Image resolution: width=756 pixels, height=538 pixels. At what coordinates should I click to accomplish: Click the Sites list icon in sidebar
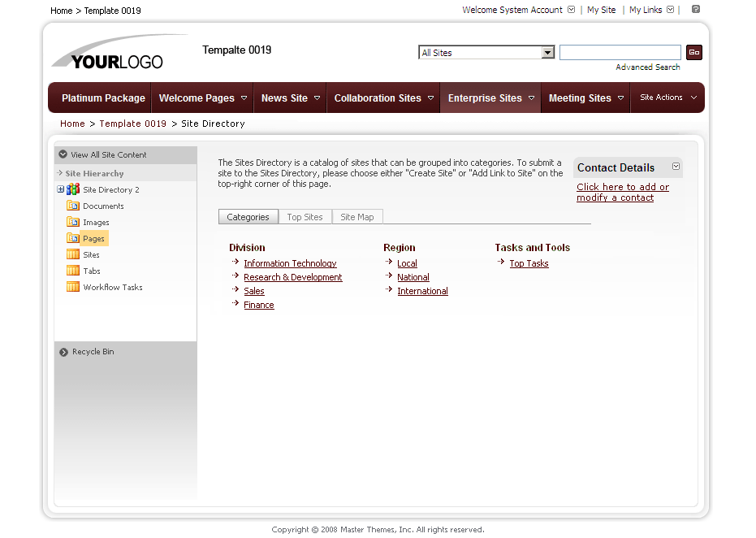(72, 254)
